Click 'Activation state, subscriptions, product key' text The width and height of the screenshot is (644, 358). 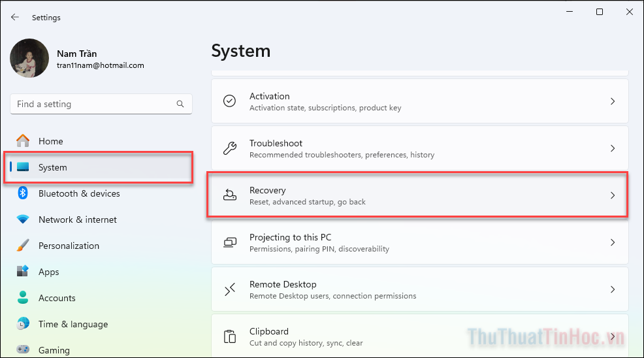click(x=325, y=108)
